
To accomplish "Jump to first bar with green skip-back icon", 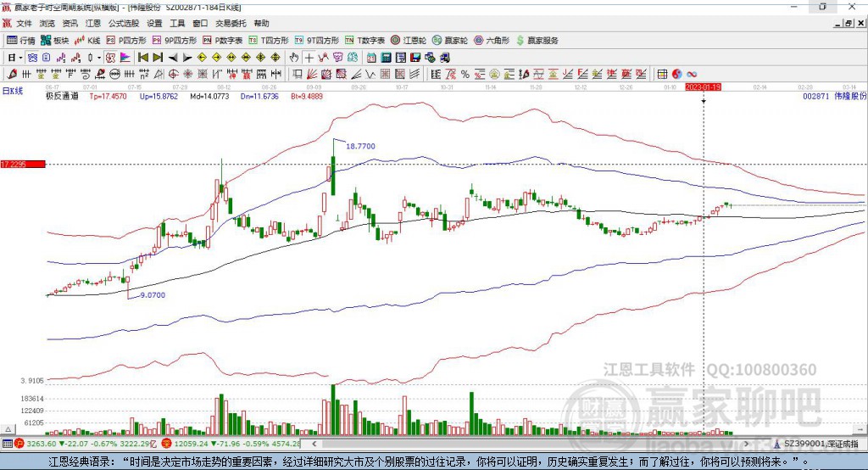I will [x=142, y=58].
